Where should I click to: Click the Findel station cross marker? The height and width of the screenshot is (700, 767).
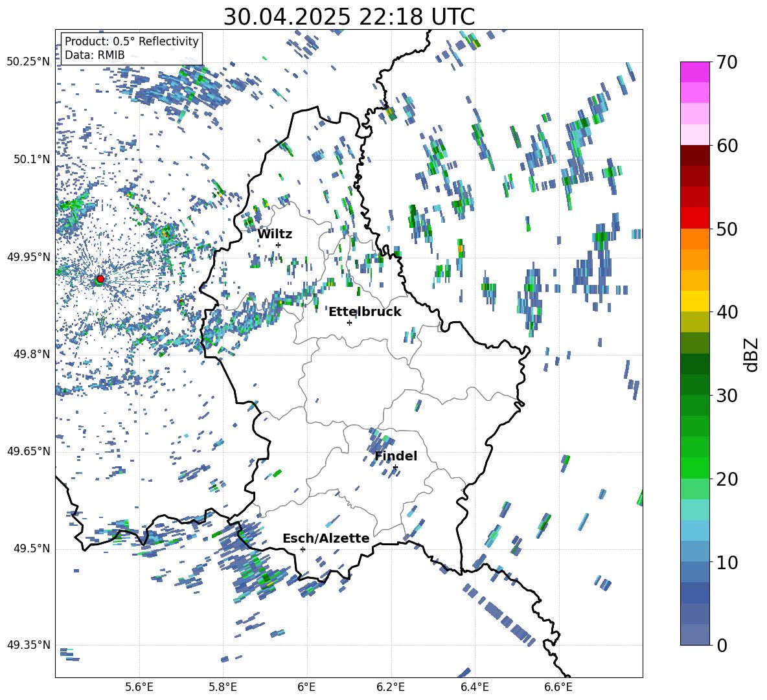[x=395, y=468]
